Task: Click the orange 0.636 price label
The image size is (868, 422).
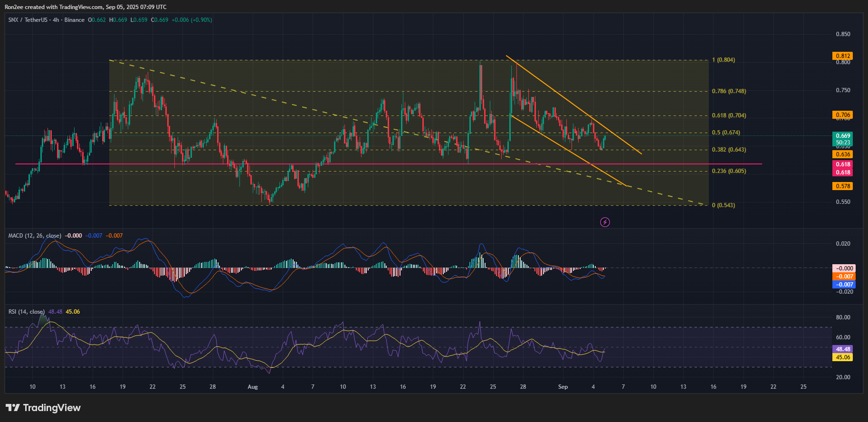Action: tap(843, 154)
